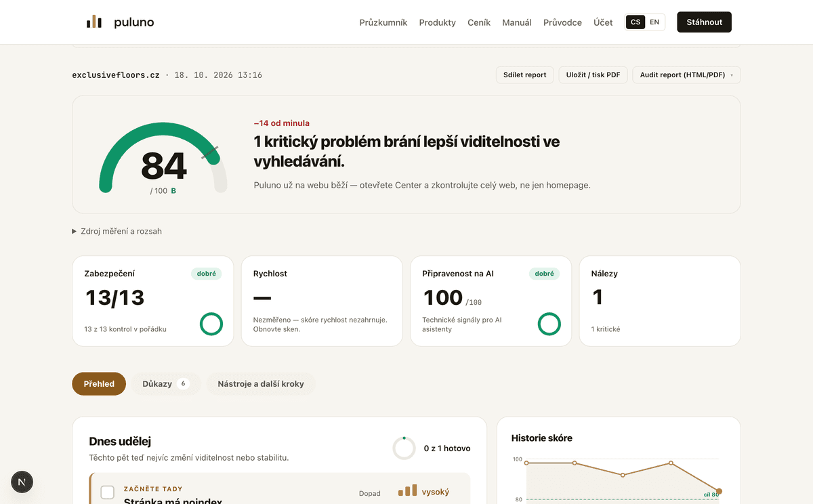This screenshot has width=813, height=504.
Task: Open the Zabezpečení 13/13 card
Action: coord(153,301)
